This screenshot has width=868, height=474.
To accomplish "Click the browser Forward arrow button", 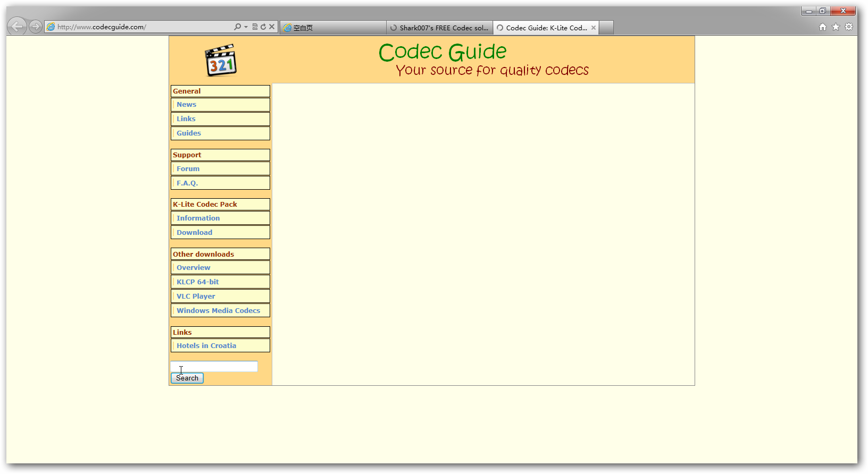I will [36, 26].
